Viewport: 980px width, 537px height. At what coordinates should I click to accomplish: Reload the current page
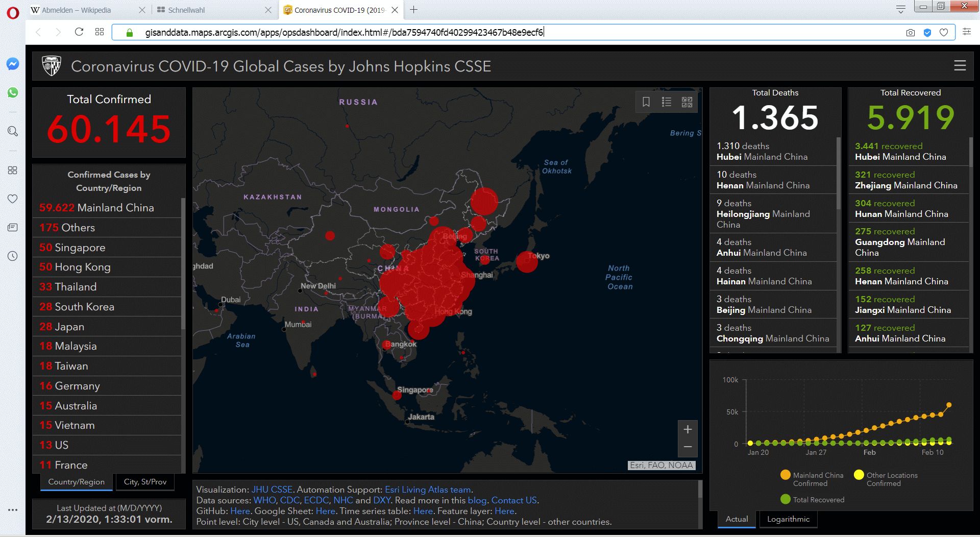coord(79,32)
